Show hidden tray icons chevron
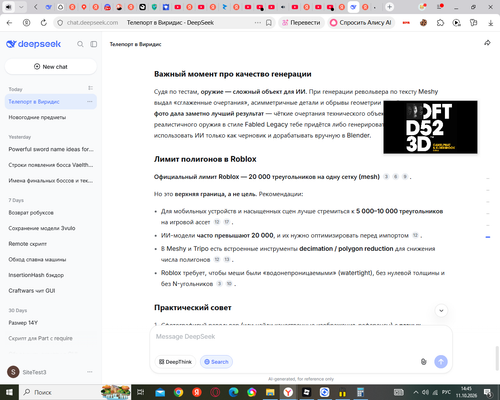The width and height of the screenshot is (500, 400). click(x=416, y=392)
